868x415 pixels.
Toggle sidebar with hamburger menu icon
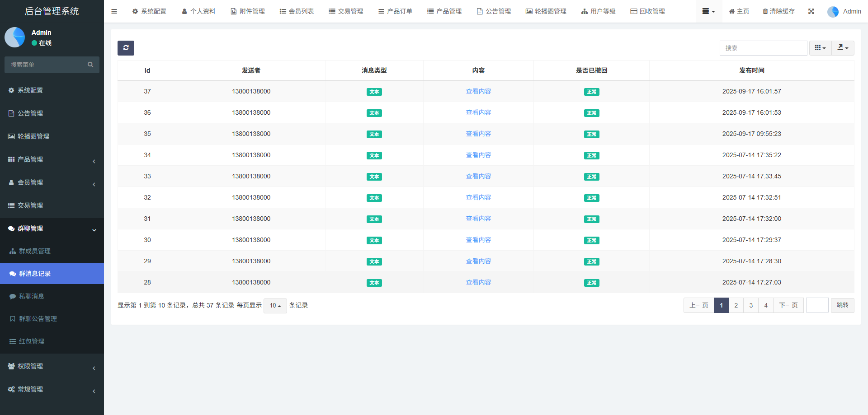(114, 11)
